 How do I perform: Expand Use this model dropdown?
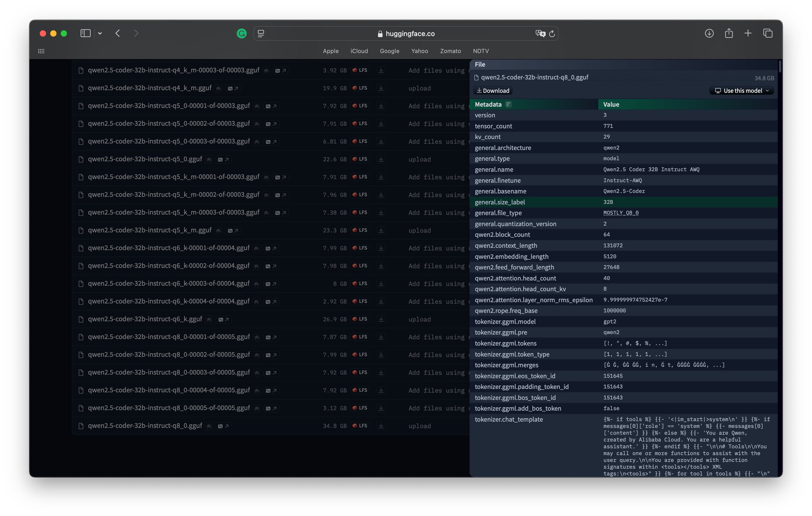(741, 91)
